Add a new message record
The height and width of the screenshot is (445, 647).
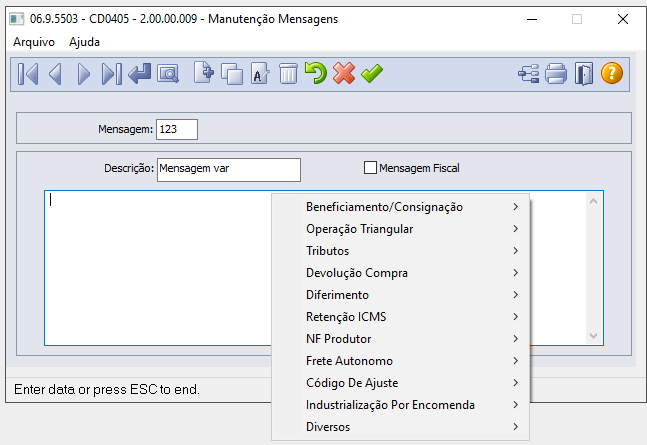[204, 73]
